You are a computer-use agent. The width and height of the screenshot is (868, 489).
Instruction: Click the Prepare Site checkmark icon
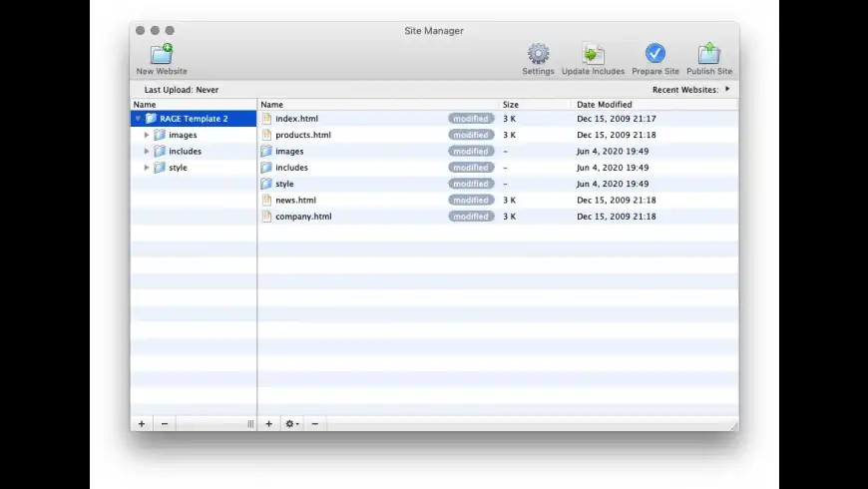tap(654, 53)
